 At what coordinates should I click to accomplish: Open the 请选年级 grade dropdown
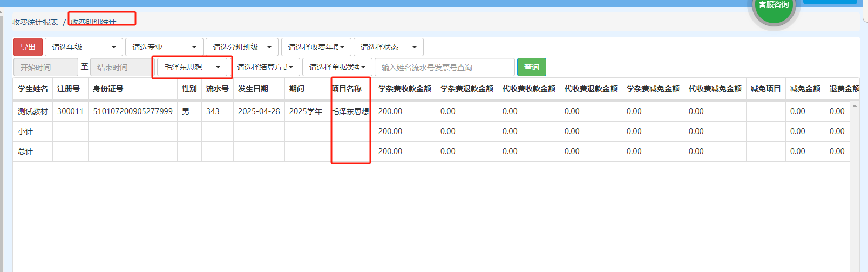coord(84,47)
